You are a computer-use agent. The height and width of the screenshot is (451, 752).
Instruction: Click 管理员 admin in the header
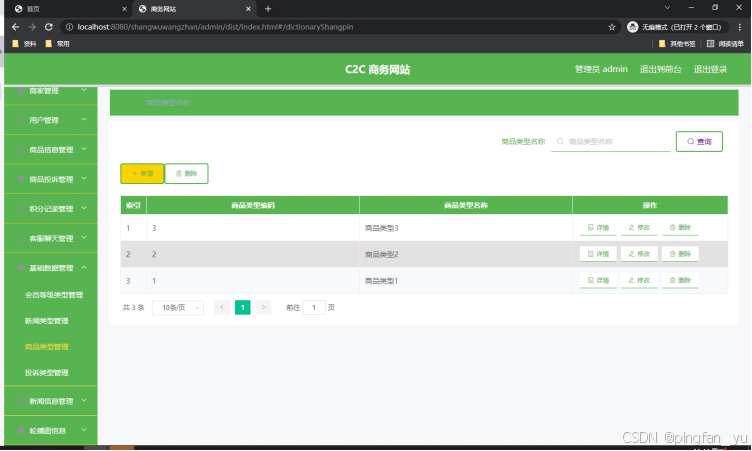tap(601, 69)
